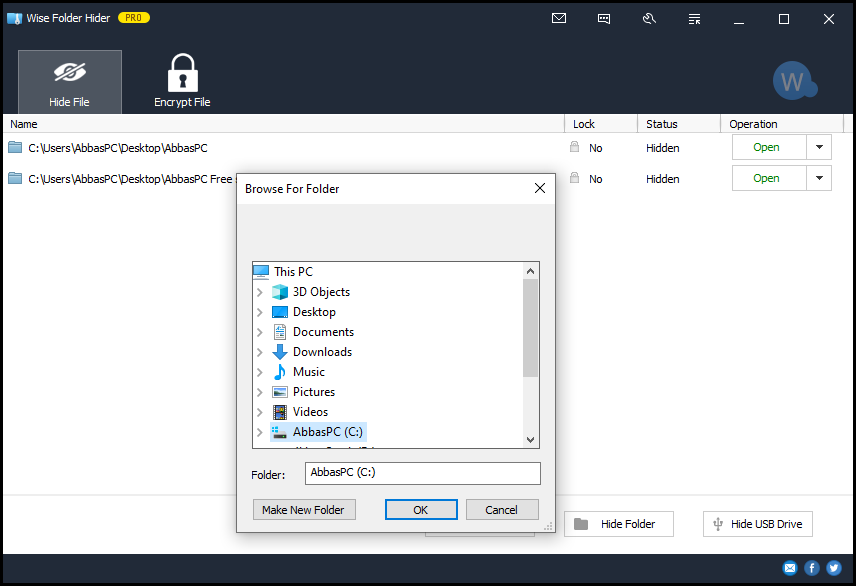
Task: Expand the 3D Objects node
Action: (x=260, y=292)
